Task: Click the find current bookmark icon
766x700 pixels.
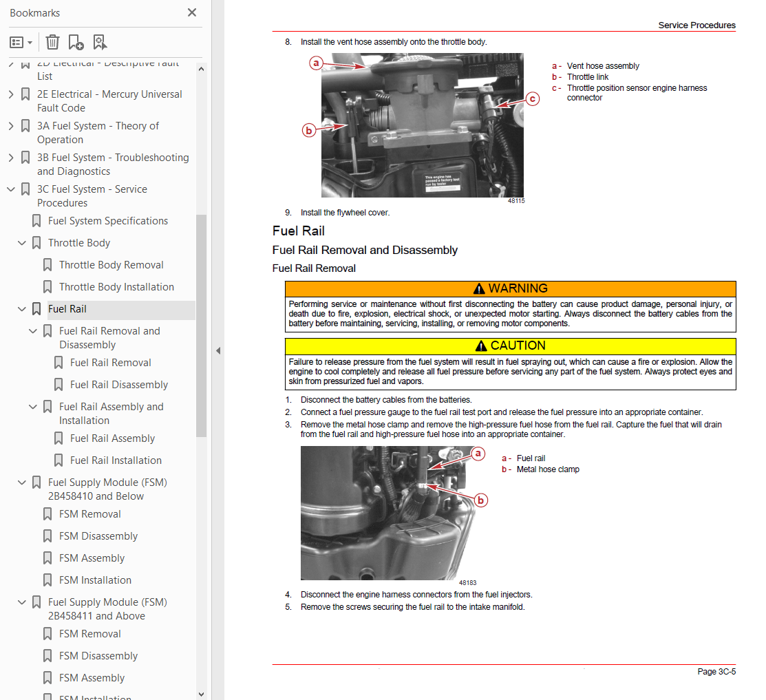Action: click(100, 43)
